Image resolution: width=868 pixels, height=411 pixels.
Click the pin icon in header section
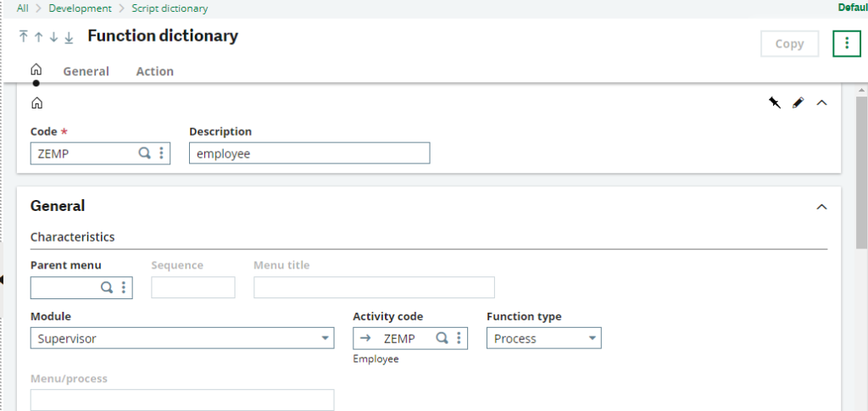tap(775, 103)
